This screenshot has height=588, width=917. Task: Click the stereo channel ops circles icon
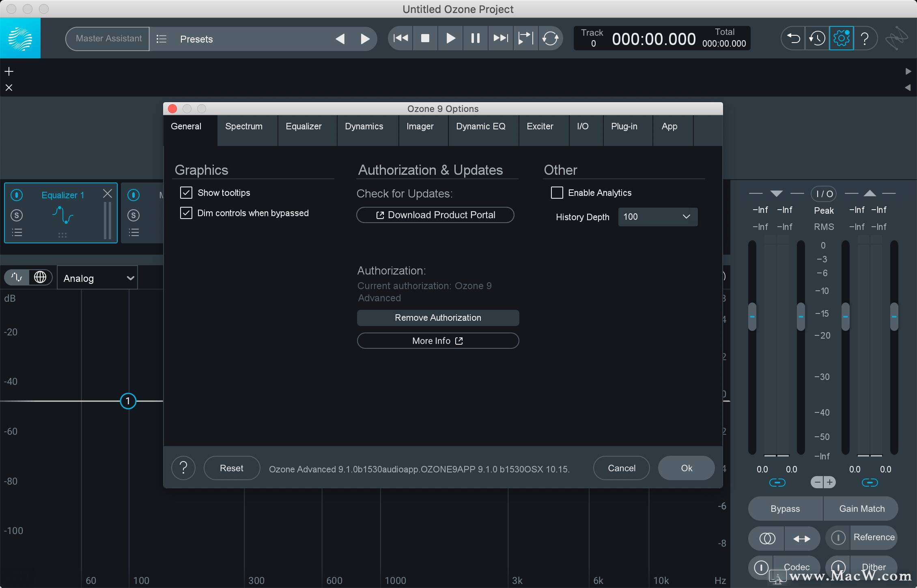tap(767, 539)
